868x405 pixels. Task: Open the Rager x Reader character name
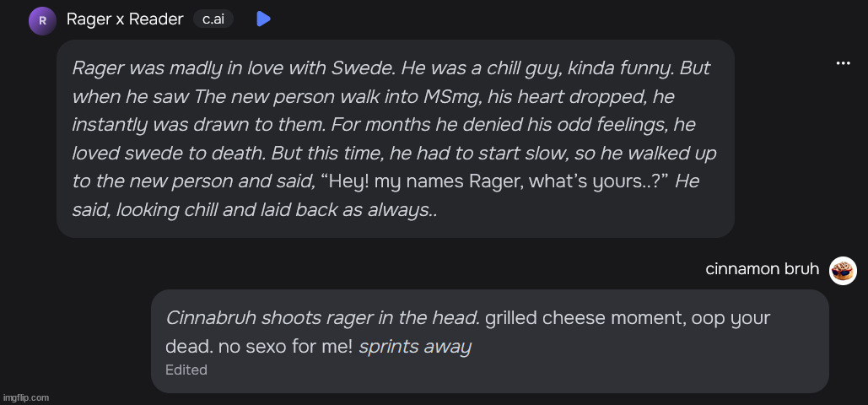tap(125, 19)
